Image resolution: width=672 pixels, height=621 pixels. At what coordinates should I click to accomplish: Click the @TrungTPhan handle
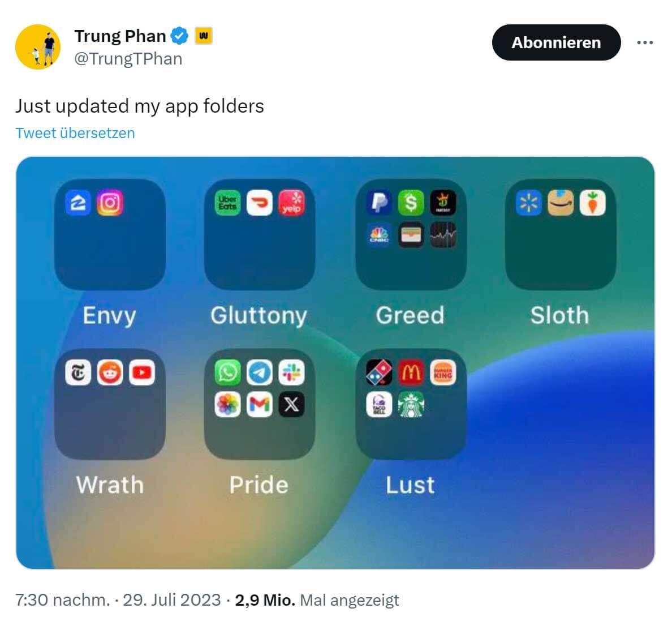click(128, 59)
